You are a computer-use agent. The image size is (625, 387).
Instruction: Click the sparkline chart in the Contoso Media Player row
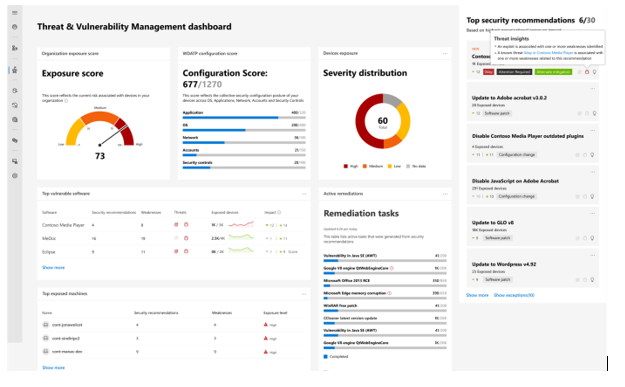click(241, 224)
